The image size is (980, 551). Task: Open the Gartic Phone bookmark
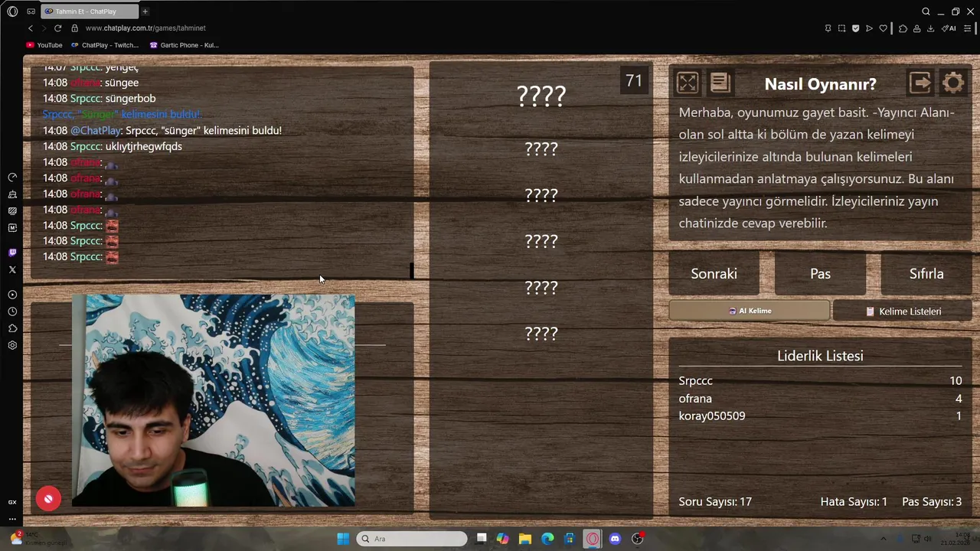point(185,45)
